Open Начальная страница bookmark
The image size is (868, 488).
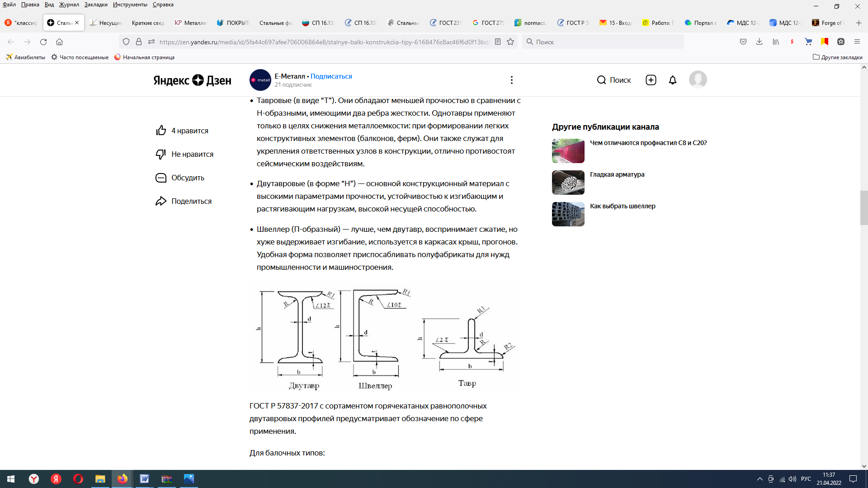(x=145, y=57)
